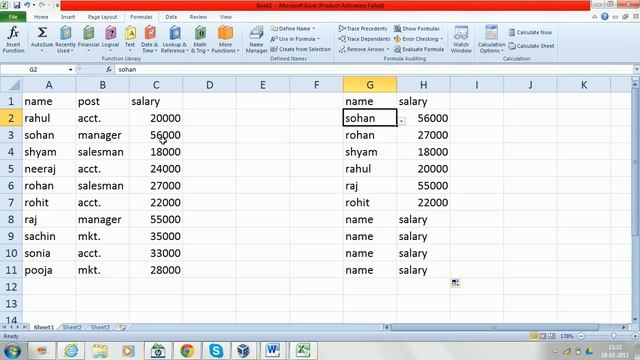Click Evaluate Formula
Screen dimensions: 640x360
tap(419, 49)
